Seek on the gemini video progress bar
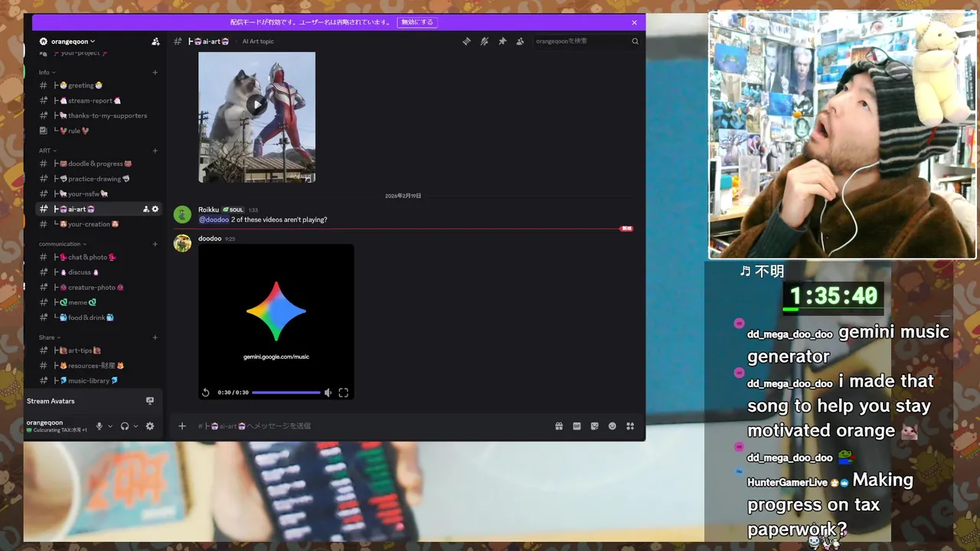This screenshot has width=980, height=551. [286, 393]
